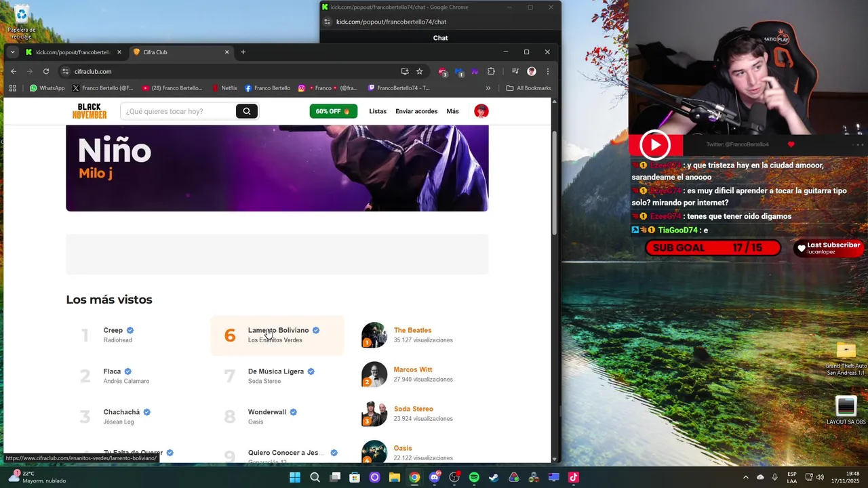Select the Cifra Club tab
868x488 pixels.
coord(180,52)
